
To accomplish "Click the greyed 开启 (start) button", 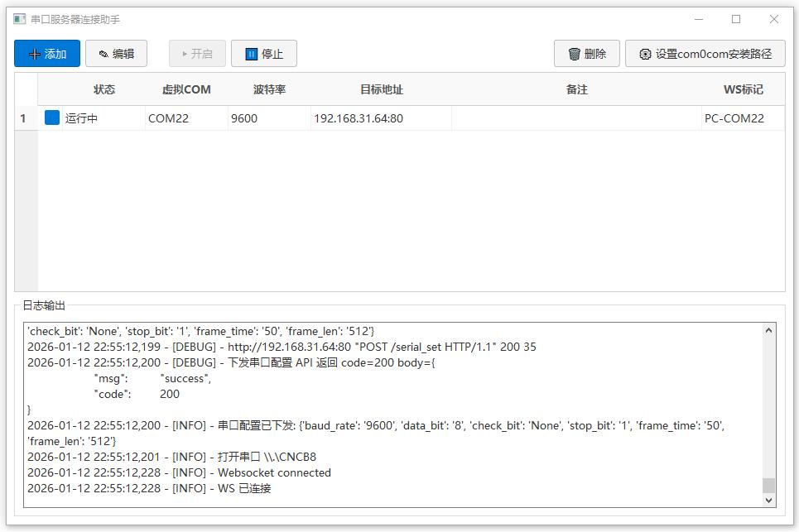I will [x=197, y=54].
